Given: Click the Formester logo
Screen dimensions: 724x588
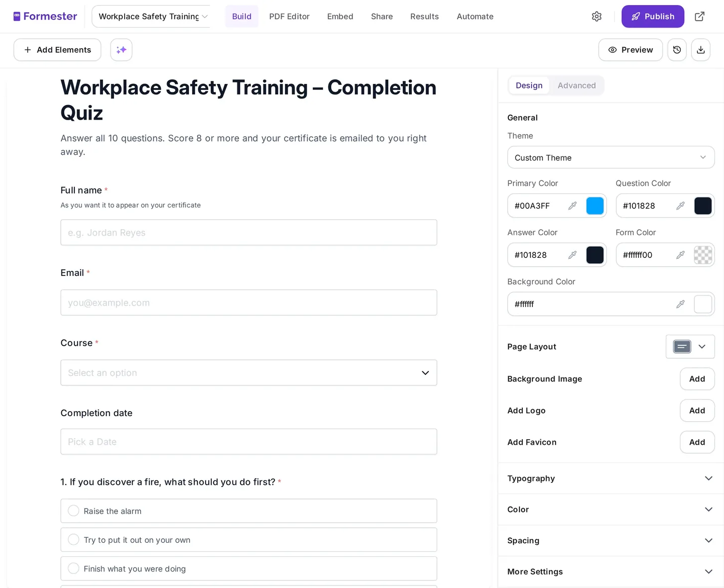Looking at the screenshot, I should point(45,17).
